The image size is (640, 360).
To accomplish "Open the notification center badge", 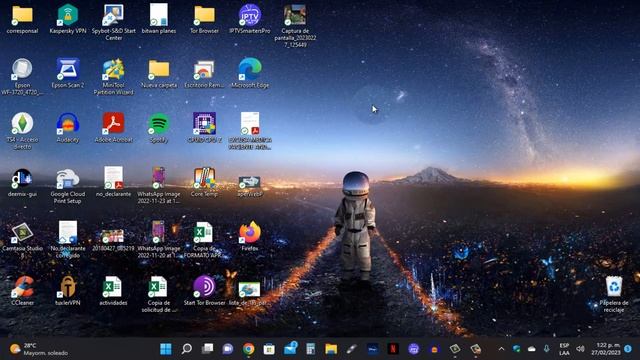I will pos(628,349).
